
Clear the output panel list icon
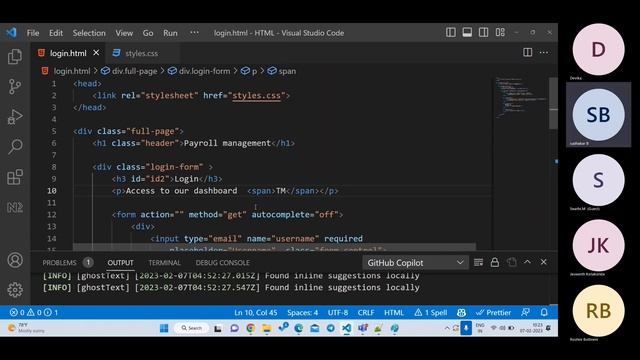click(478, 262)
